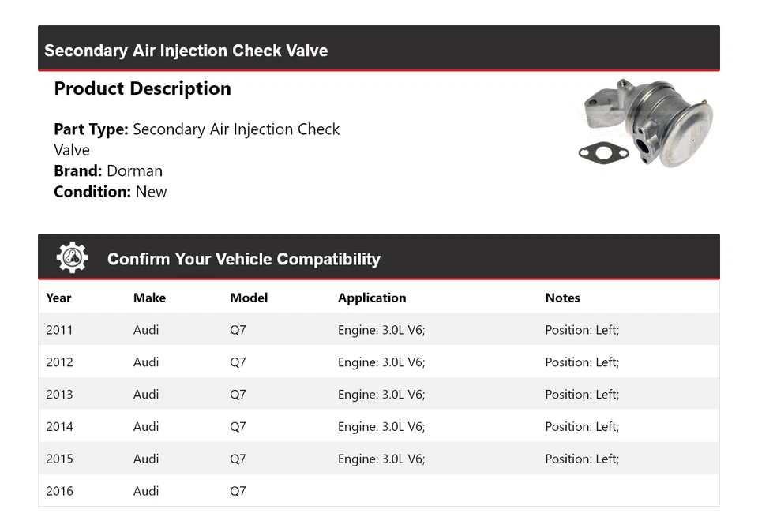
Task: Click the check valve product image
Action: (645, 122)
